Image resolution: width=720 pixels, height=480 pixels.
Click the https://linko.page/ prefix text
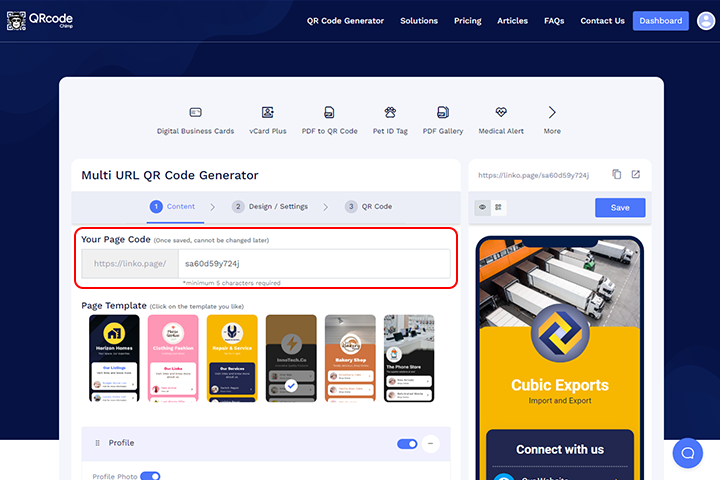pos(130,264)
